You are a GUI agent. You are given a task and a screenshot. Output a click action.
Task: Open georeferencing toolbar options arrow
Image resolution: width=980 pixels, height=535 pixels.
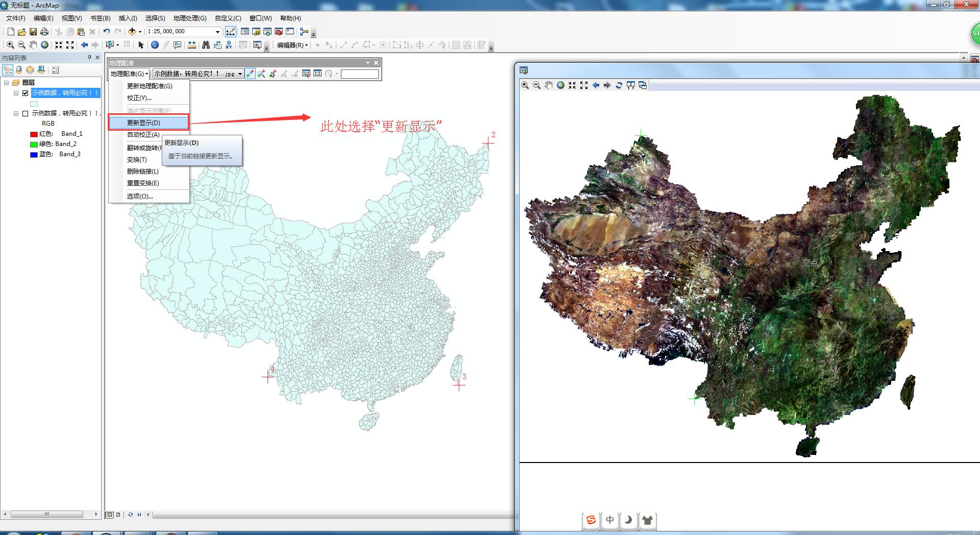[x=367, y=63]
